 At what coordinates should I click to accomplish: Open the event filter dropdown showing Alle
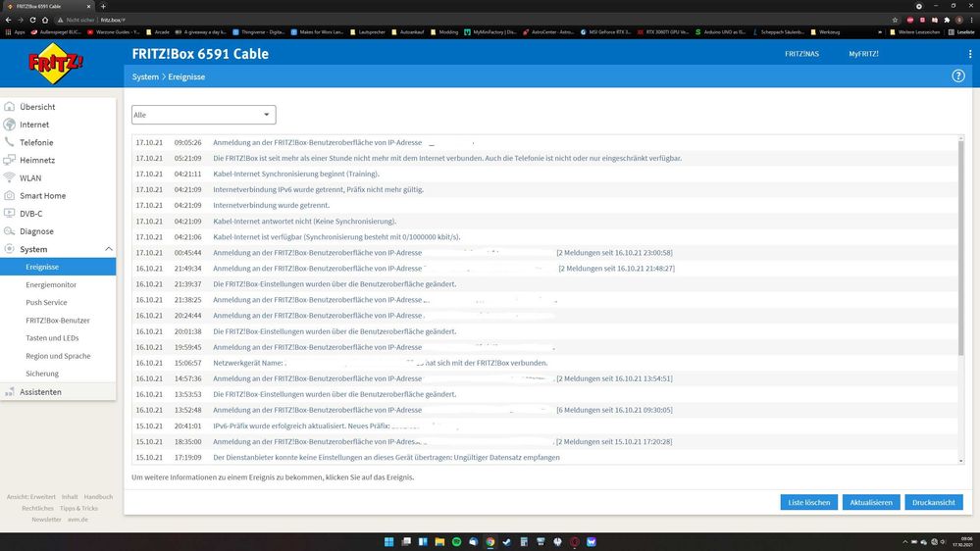(204, 115)
